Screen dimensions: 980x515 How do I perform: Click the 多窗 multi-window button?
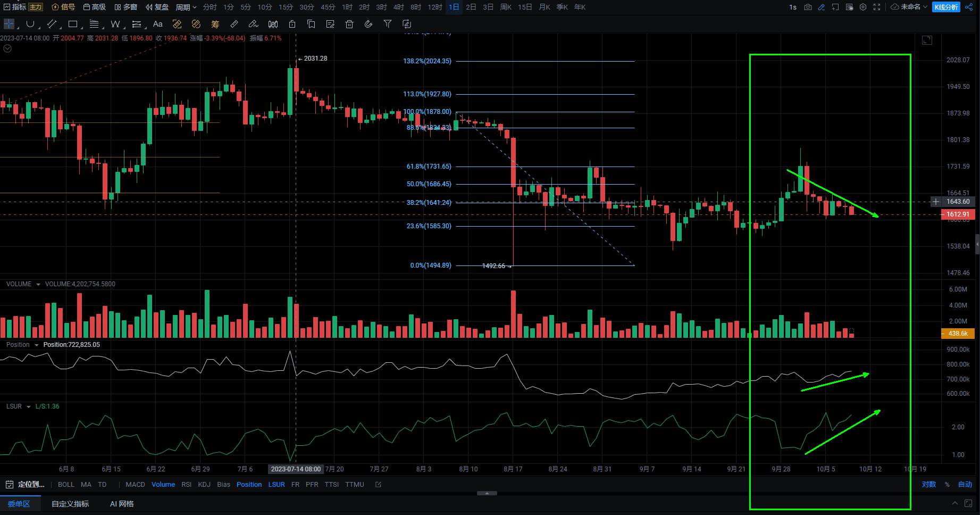pos(126,7)
